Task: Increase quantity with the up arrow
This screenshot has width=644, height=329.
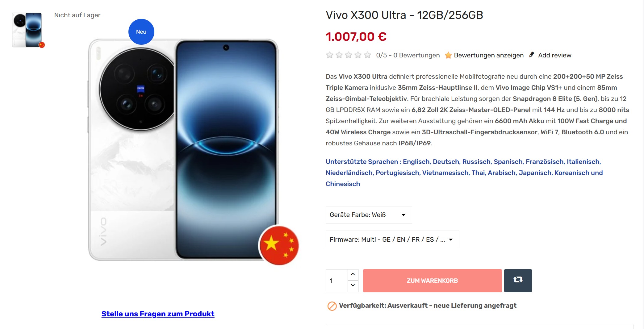Action: pyautogui.click(x=353, y=274)
